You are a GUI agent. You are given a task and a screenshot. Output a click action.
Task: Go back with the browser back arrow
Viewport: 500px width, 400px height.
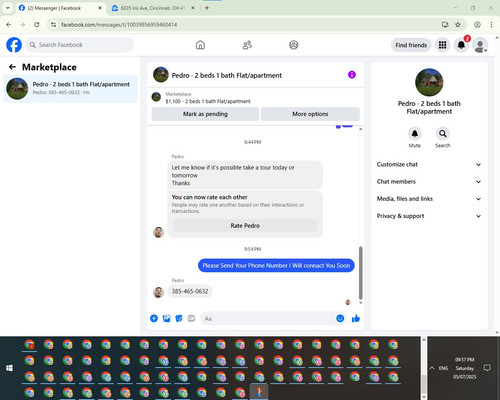tap(9, 25)
